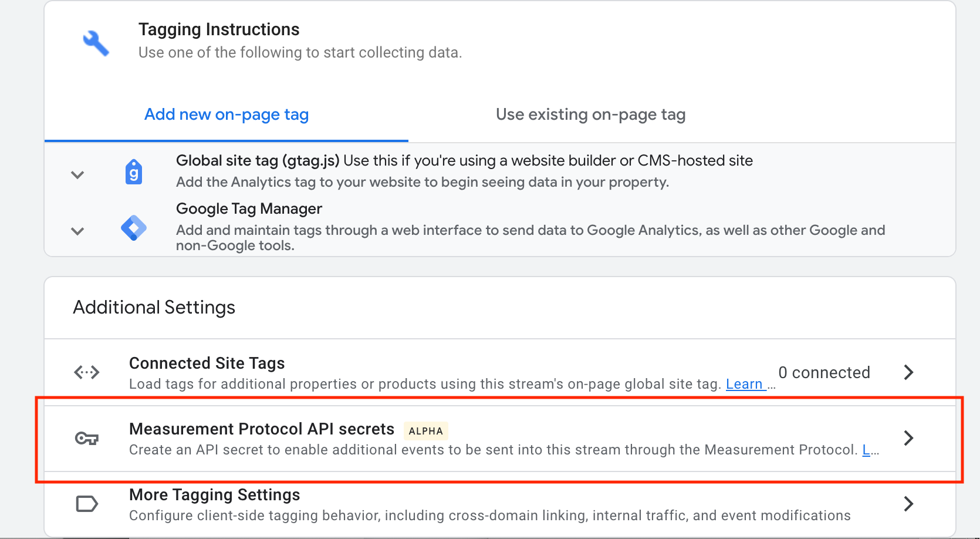Click the 0 connected status text
The image size is (980, 539).
(x=824, y=373)
